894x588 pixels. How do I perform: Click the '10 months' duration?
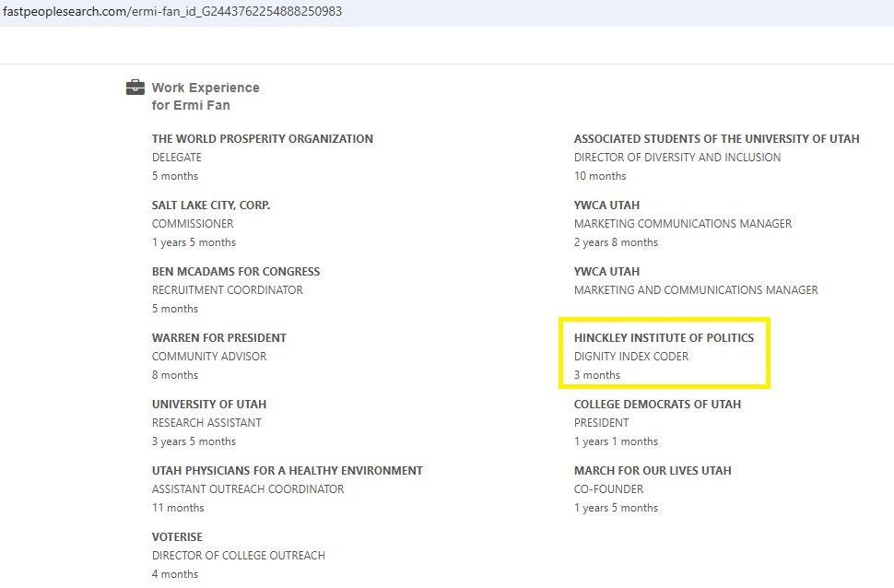[x=600, y=176]
